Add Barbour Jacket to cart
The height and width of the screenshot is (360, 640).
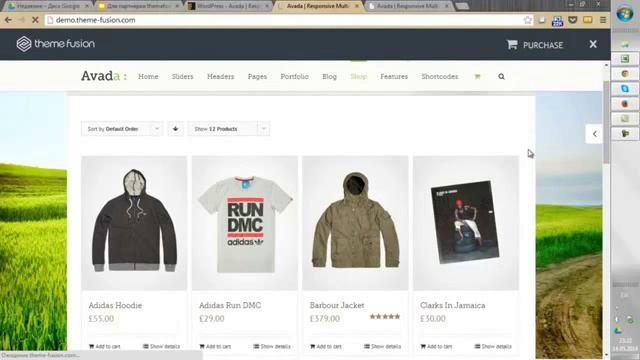click(x=326, y=347)
